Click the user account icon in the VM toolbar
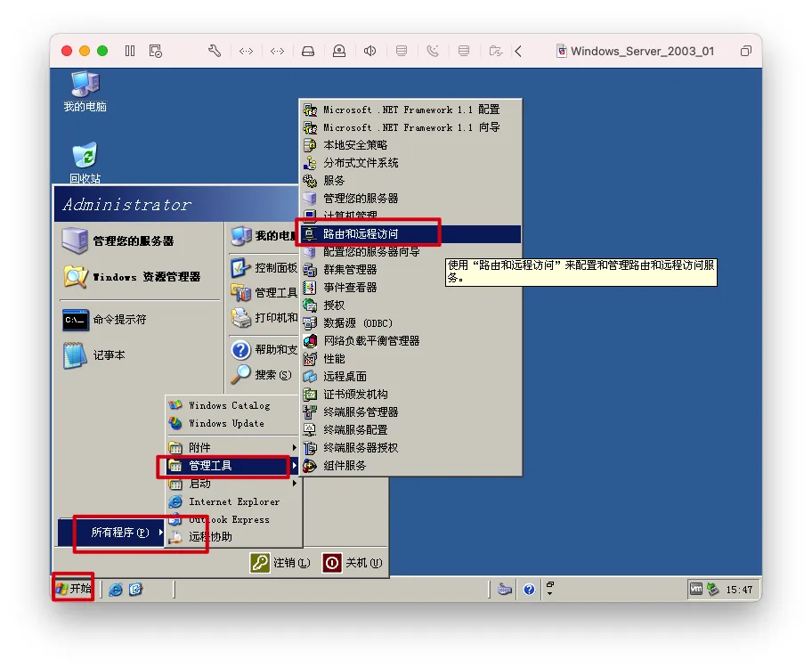The height and width of the screenshot is (668, 812). [339, 51]
